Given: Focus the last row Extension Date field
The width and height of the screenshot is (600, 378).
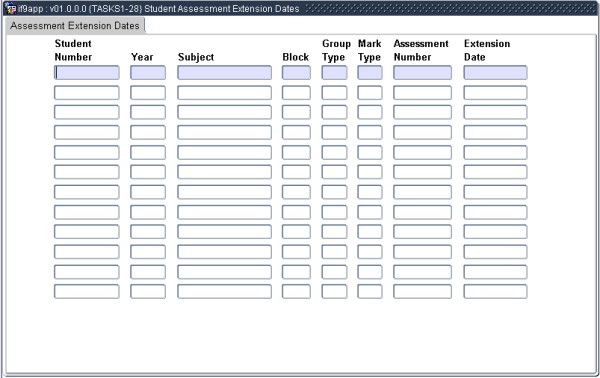Looking at the screenshot, I should pos(495,292).
